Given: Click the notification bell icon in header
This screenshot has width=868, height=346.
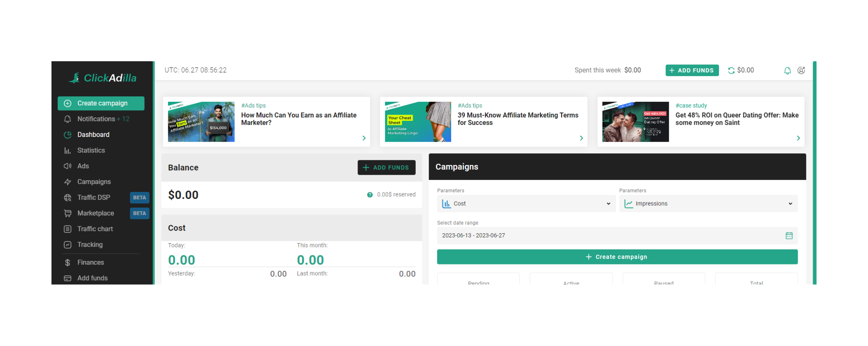Looking at the screenshot, I should pyautogui.click(x=787, y=71).
